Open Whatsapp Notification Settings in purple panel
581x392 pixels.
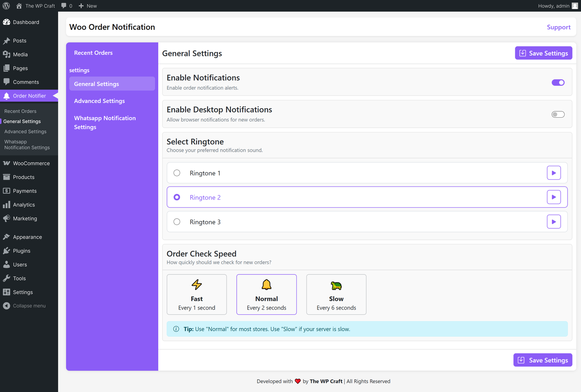[x=105, y=122]
